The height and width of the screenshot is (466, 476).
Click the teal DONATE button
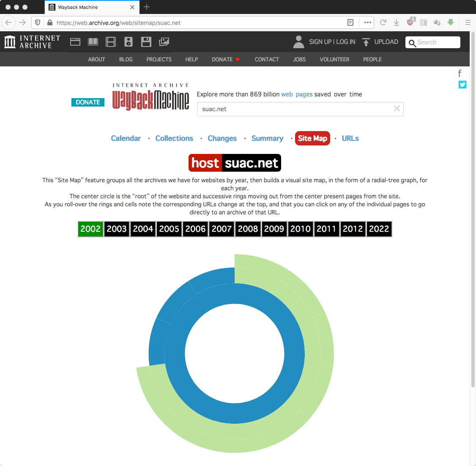click(x=88, y=102)
